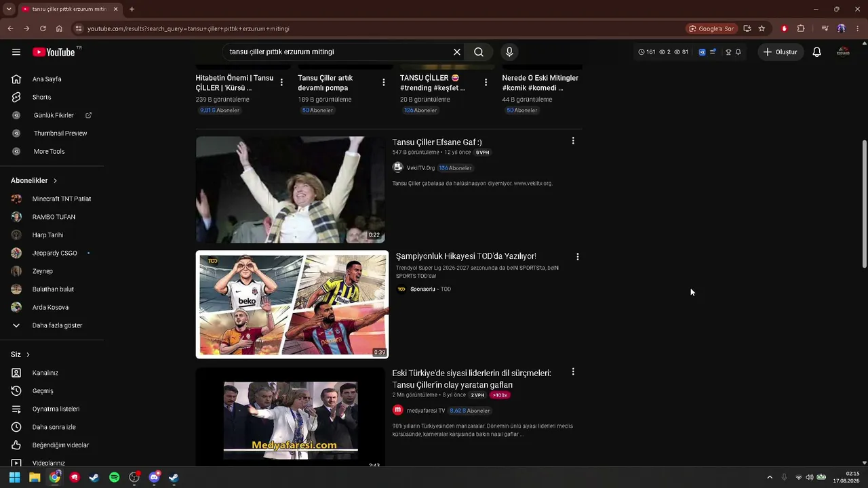The width and height of the screenshot is (868, 488).
Task: Open options for Tansu Çiller artık devamlı pompa
Action: click(x=384, y=83)
